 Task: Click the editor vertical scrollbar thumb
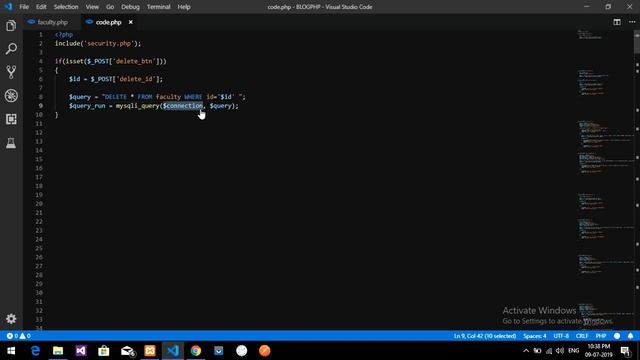click(x=637, y=42)
